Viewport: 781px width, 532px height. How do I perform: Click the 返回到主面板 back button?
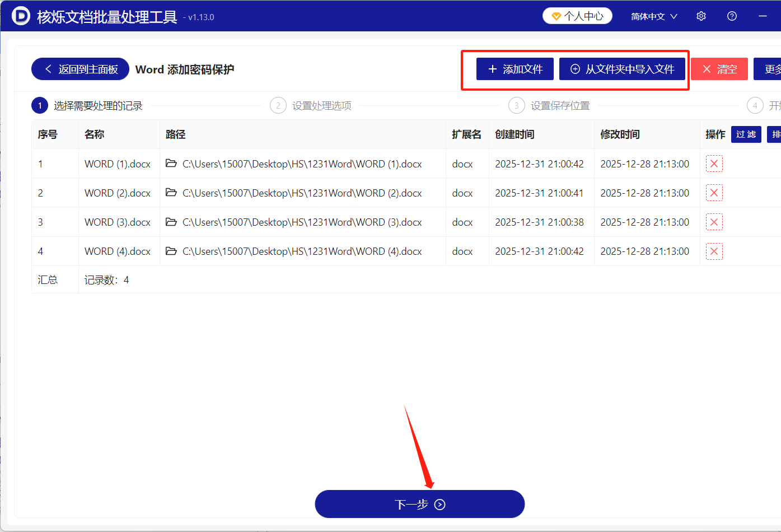click(x=80, y=68)
